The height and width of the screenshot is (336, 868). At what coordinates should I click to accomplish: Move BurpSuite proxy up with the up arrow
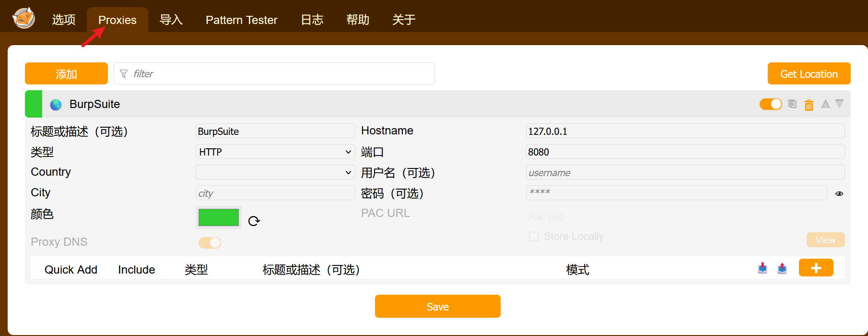pyautogui.click(x=825, y=104)
